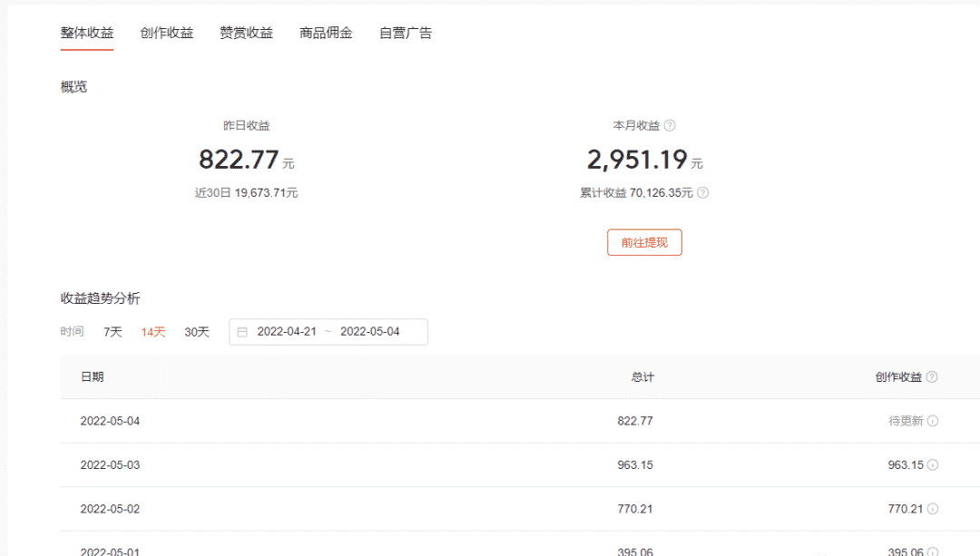The image size is (980, 556).
Task: Click total 770.21 in 总计 column
Action: tap(635, 509)
